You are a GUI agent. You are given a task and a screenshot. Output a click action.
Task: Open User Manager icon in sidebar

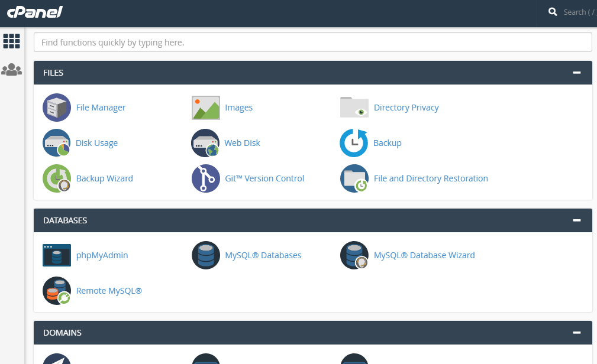pyautogui.click(x=12, y=70)
